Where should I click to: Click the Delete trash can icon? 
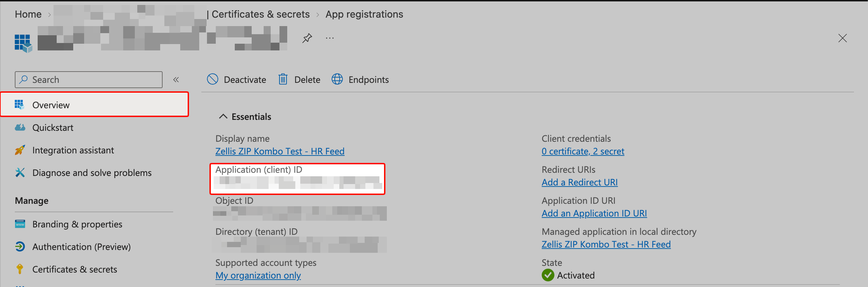pos(283,79)
